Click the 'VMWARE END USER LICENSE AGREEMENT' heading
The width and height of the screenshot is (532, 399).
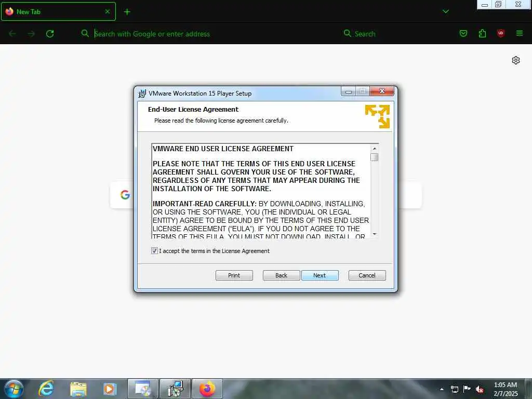[223, 149]
